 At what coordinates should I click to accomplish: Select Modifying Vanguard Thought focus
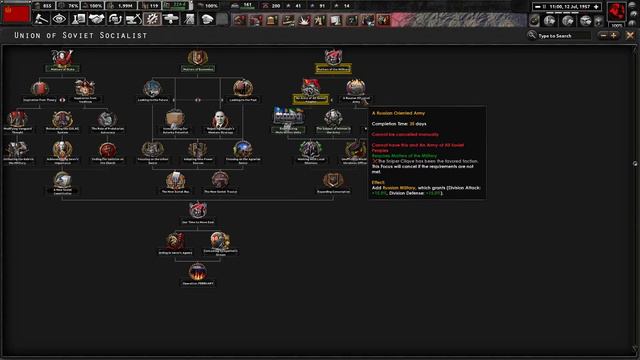click(18, 122)
